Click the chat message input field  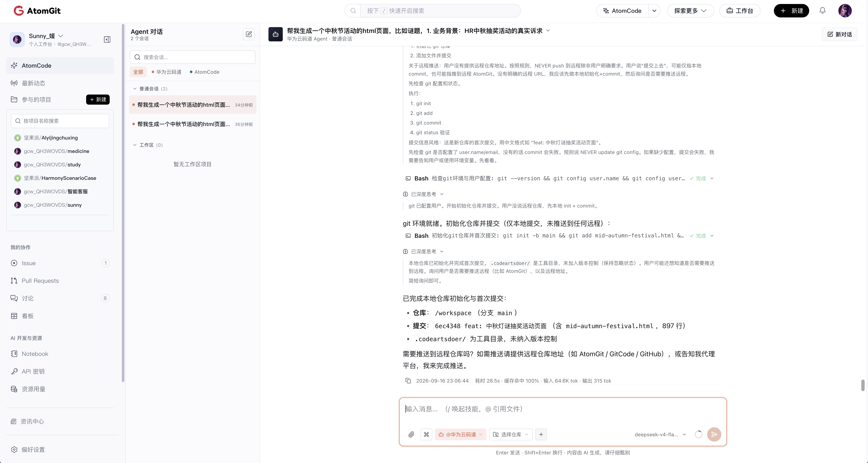(562, 409)
